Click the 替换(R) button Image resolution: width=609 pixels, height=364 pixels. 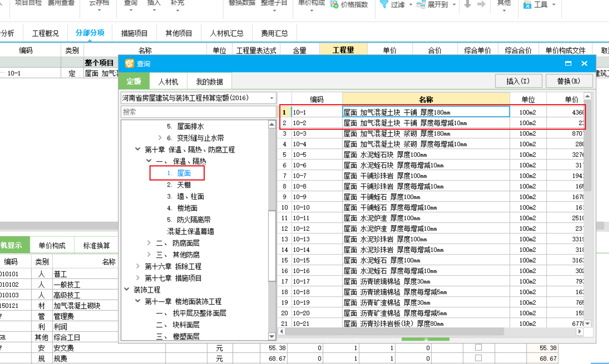pyautogui.click(x=569, y=81)
